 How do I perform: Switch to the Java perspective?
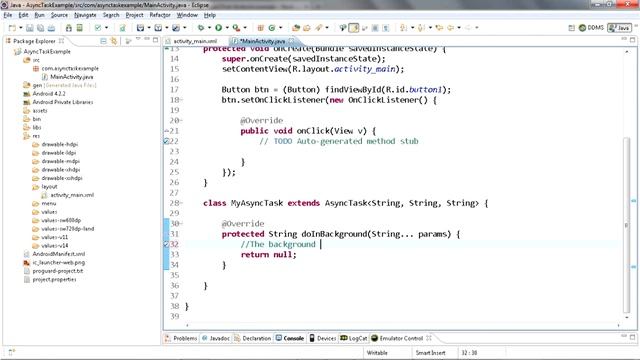coord(619,28)
